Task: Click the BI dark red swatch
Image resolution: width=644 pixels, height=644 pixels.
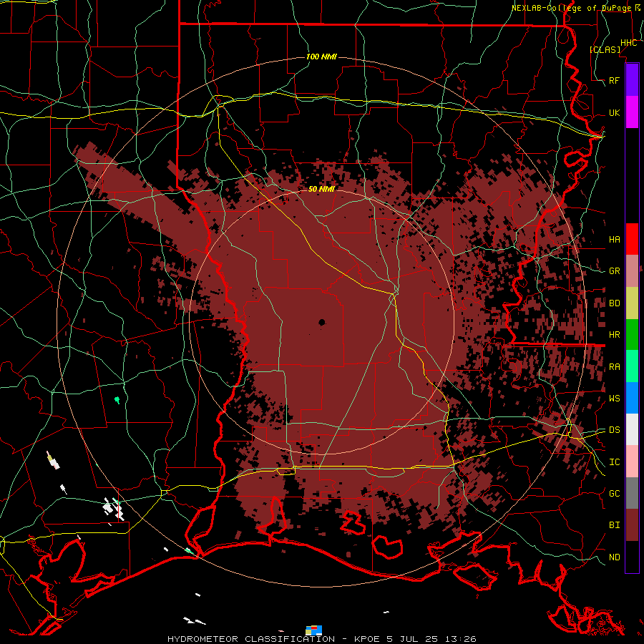Action: tap(632, 525)
